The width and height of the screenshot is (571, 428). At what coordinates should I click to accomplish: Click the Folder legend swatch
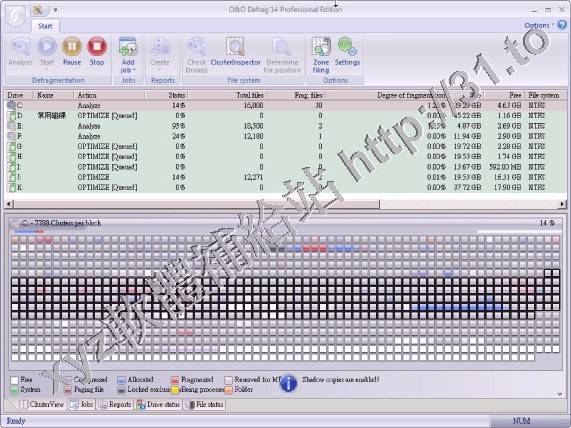point(229,390)
